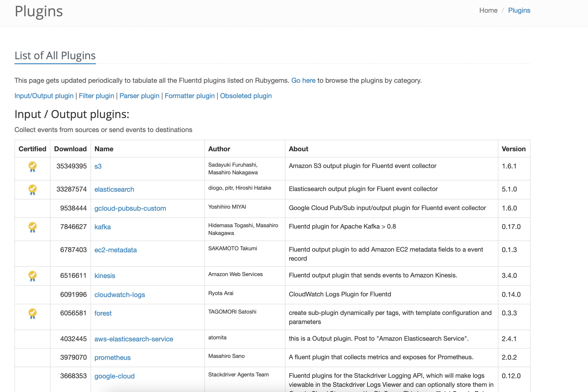
Task: Open the ec2-metadata plugin link
Action: [x=115, y=250]
